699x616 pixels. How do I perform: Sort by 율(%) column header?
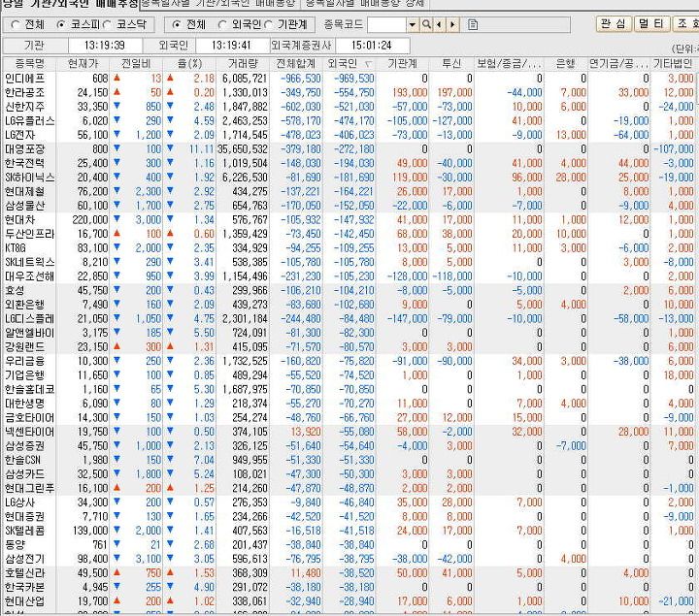[190, 64]
